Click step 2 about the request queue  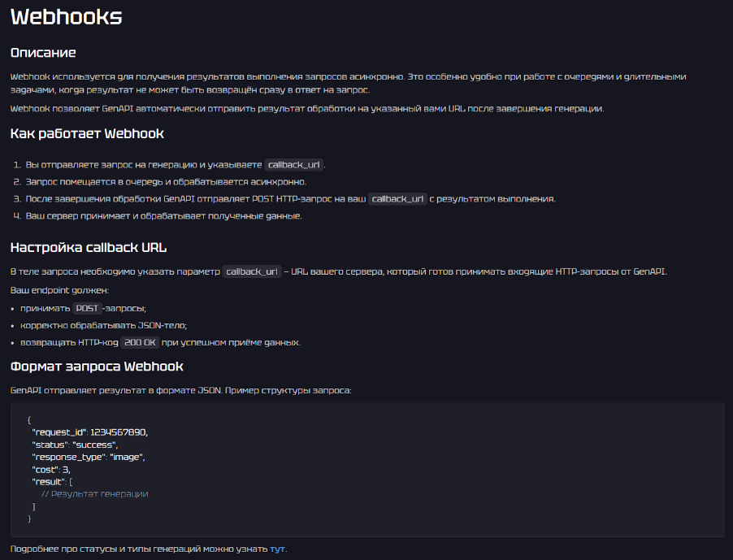click(x=165, y=181)
